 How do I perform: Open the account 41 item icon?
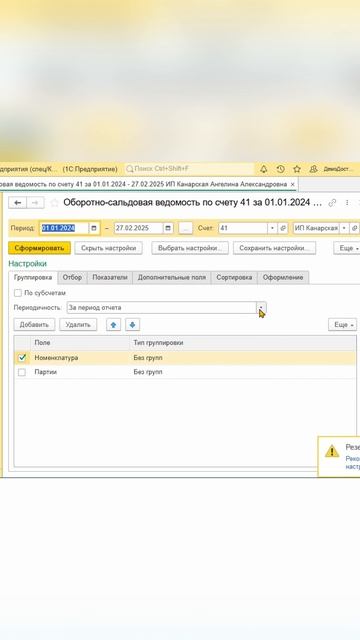(x=283, y=228)
